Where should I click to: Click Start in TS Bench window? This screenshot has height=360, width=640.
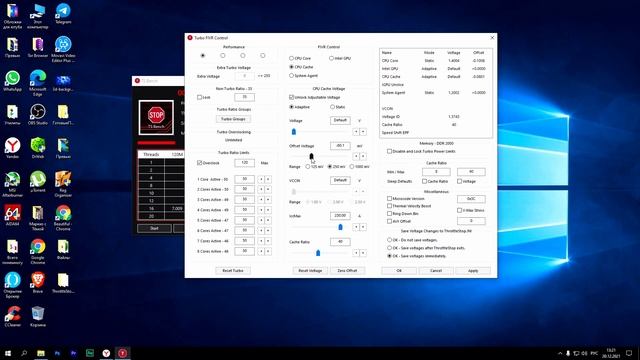point(154,228)
